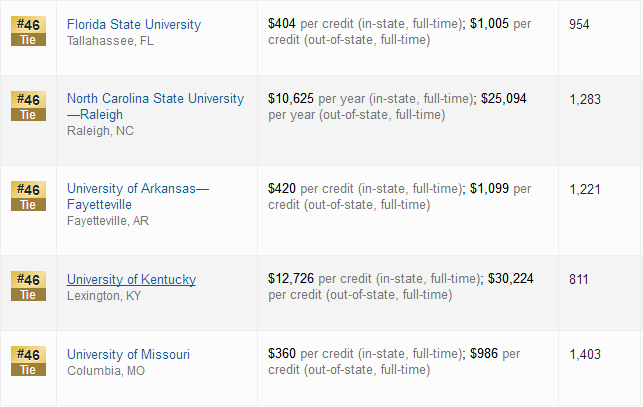
Task: Click the #46 Tie badge for NC State
Action: pos(28,106)
